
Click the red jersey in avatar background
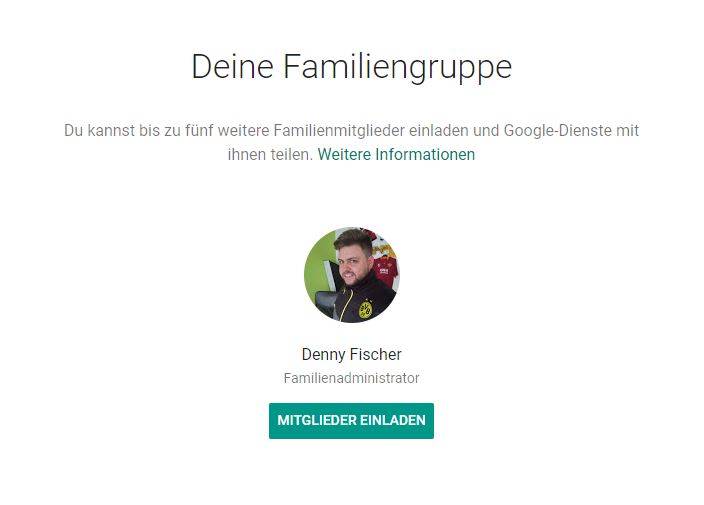tap(387, 270)
